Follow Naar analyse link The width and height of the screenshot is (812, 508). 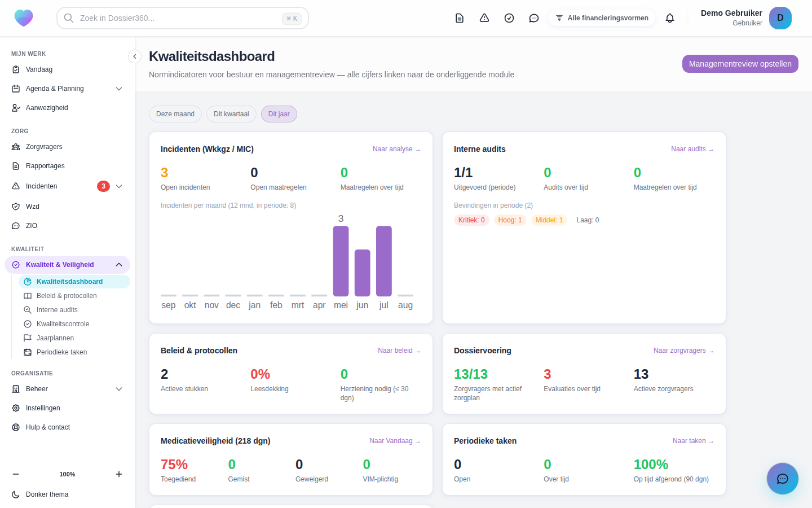[x=396, y=149]
